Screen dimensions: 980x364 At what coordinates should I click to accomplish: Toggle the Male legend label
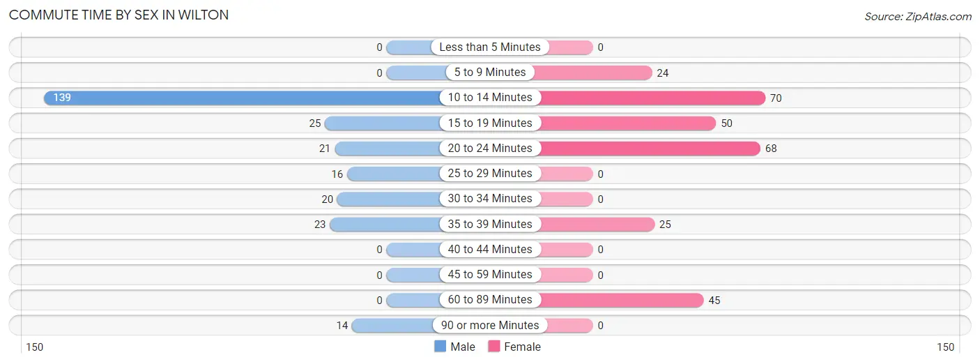pyautogui.click(x=462, y=347)
